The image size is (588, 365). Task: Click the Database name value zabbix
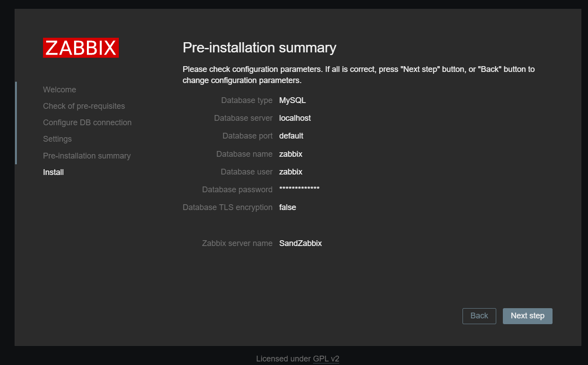point(290,154)
